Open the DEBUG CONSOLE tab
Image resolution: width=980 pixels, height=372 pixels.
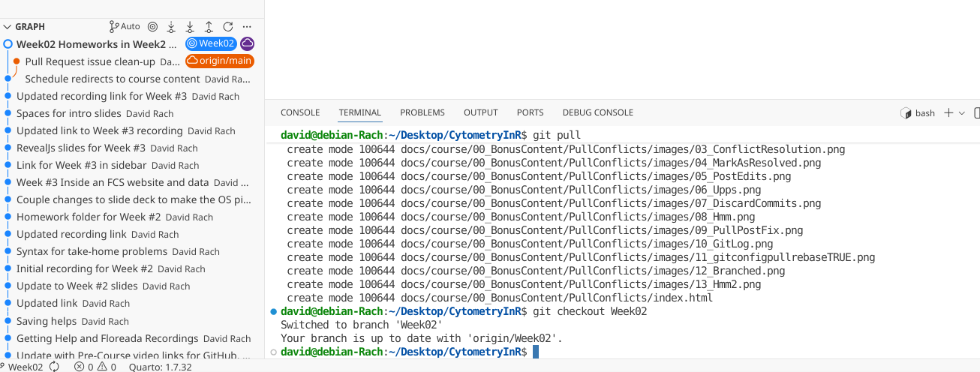(x=597, y=112)
